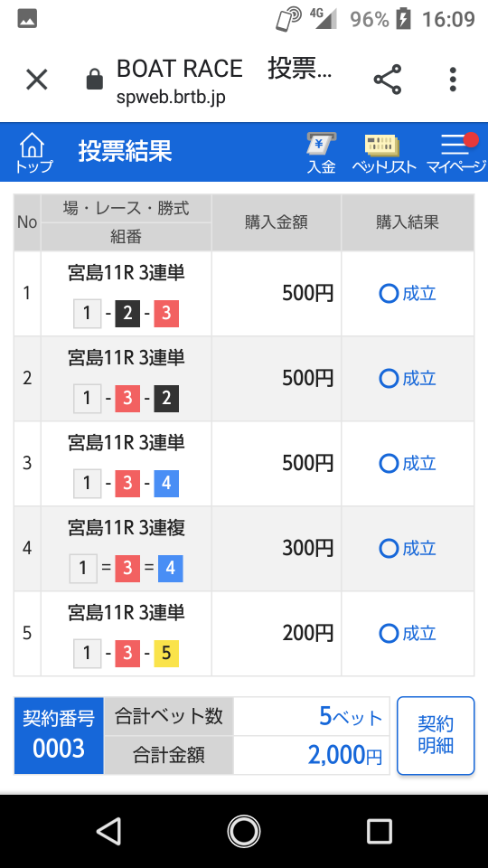Select the 1-2-3 combination in row 1
The height and width of the screenshot is (868, 488).
click(x=127, y=314)
